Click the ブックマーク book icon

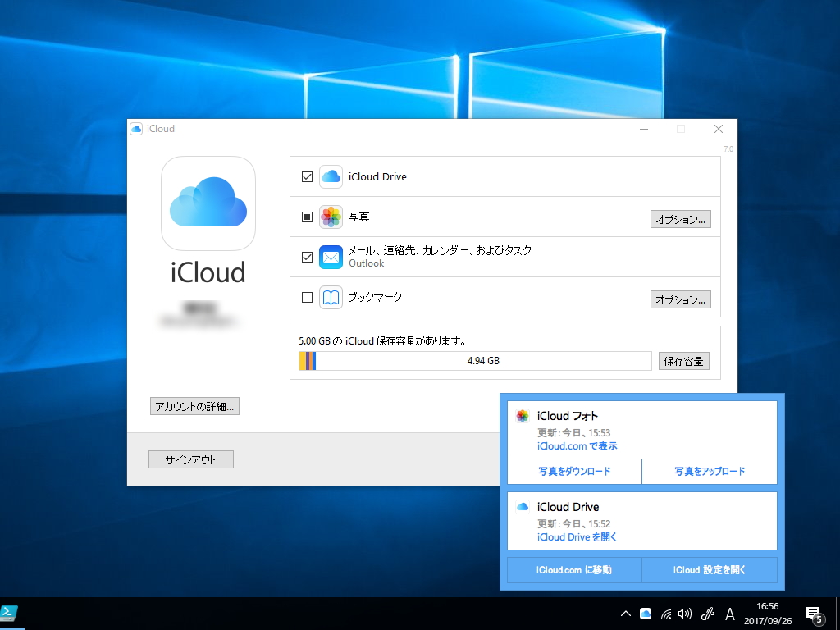click(330, 297)
